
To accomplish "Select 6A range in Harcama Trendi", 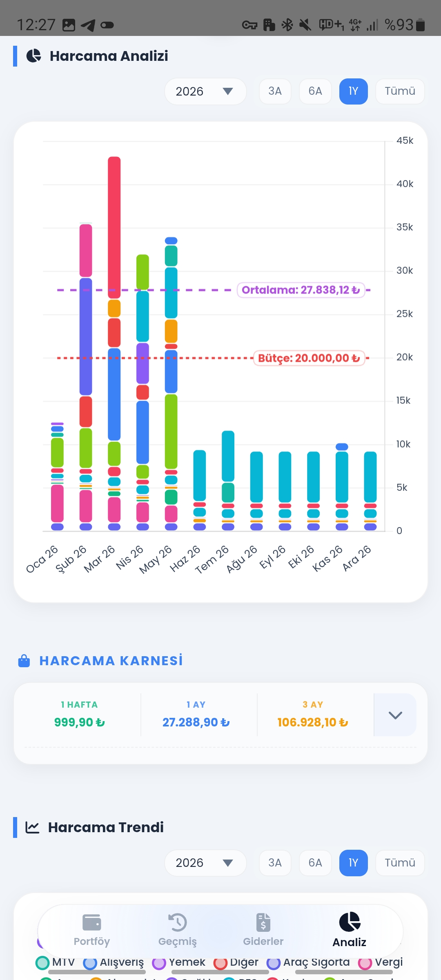I will 315,863.
